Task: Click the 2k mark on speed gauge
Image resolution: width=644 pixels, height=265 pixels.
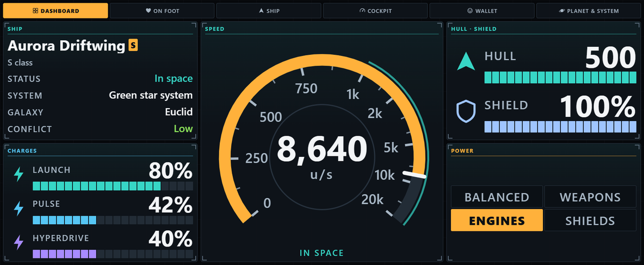Action: point(375,113)
